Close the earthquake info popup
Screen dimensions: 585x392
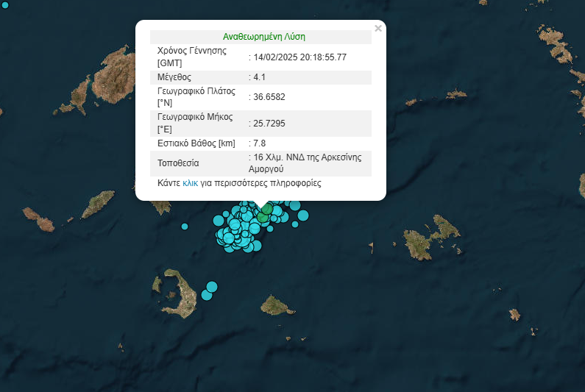pyautogui.click(x=378, y=29)
